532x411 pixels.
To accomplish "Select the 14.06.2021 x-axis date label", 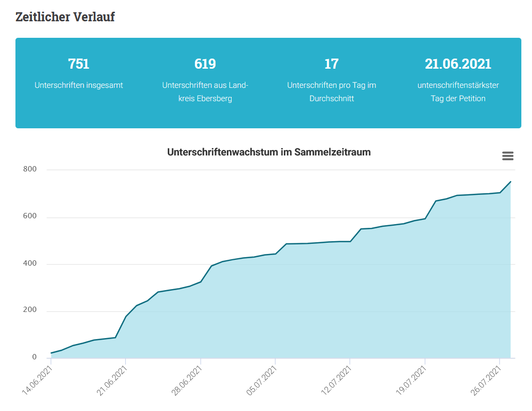I will pyautogui.click(x=37, y=381).
